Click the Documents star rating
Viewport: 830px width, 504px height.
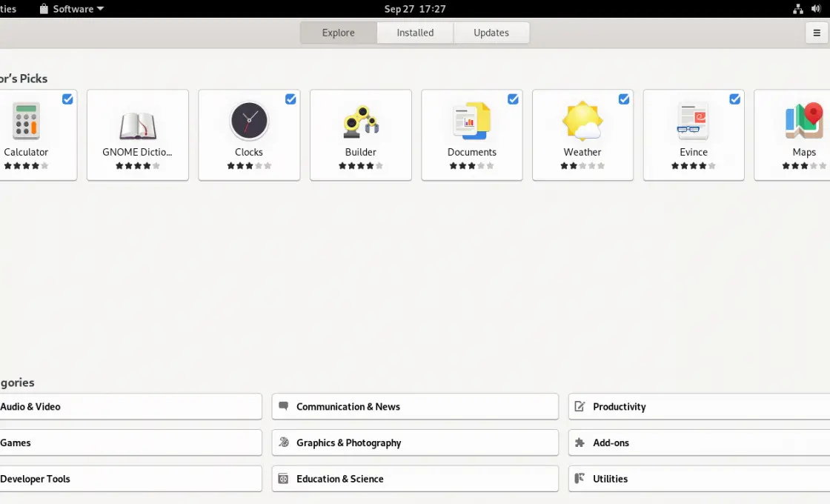pos(471,166)
